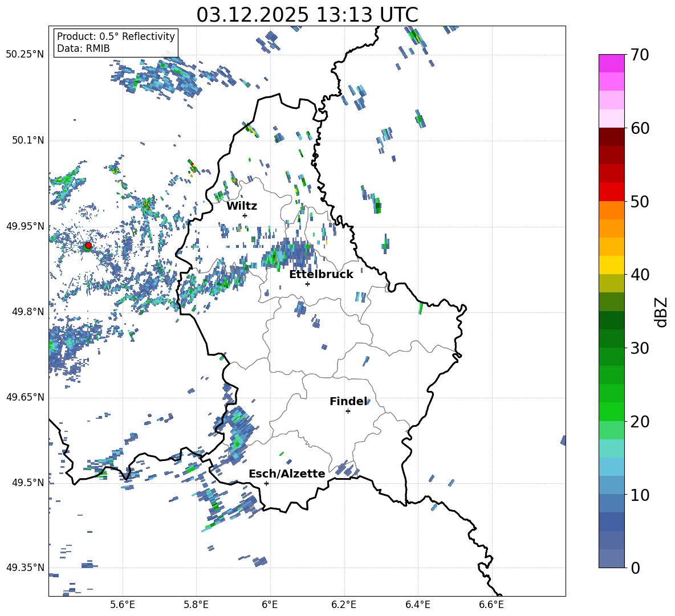Click the dBZ colorbar axis label
The image size is (675, 616).
[661, 312]
